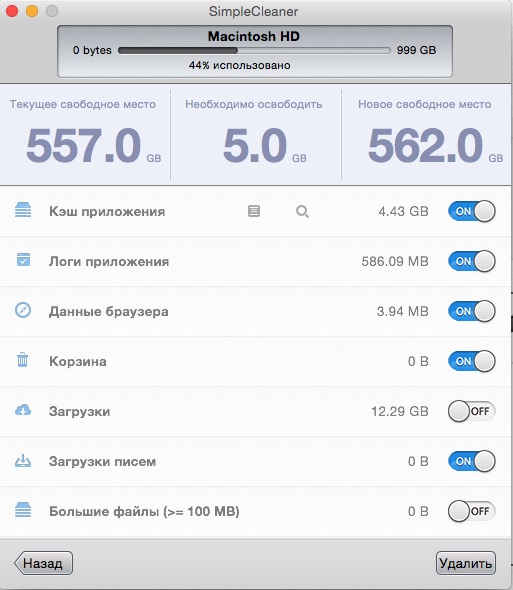The image size is (513, 590).
Task: Disable the Данные браузера switch
Action: (472, 311)
